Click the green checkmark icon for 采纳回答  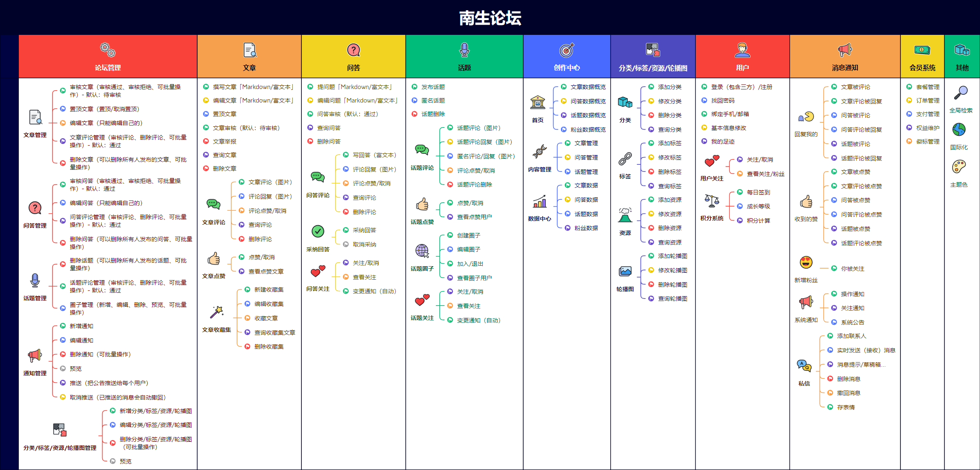pyautogui.click(x=318, y=231)
